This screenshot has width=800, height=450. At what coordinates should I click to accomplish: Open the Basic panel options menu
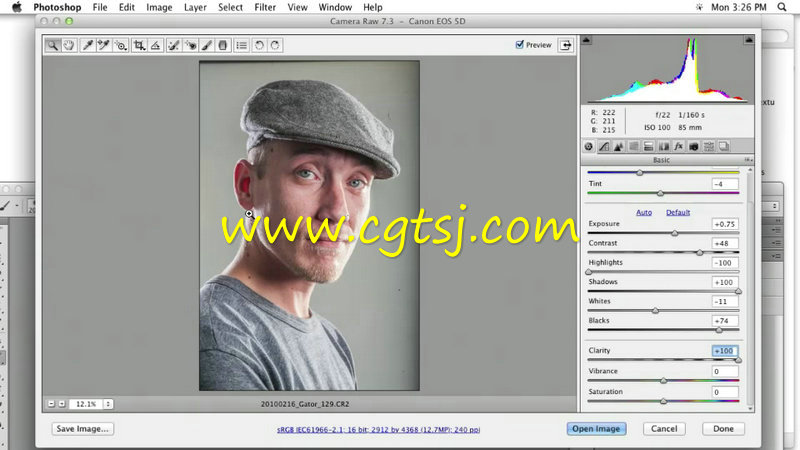pos(747,160)
